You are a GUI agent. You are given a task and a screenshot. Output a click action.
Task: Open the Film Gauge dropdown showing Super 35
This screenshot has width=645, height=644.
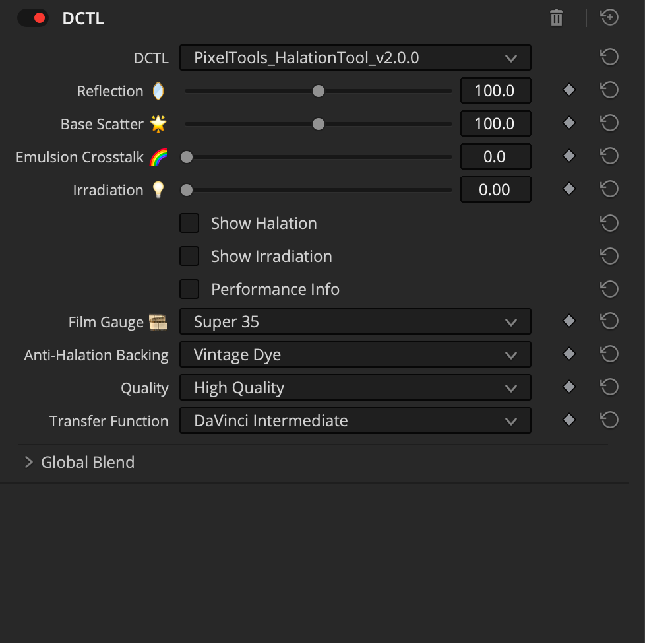(355, 321)
